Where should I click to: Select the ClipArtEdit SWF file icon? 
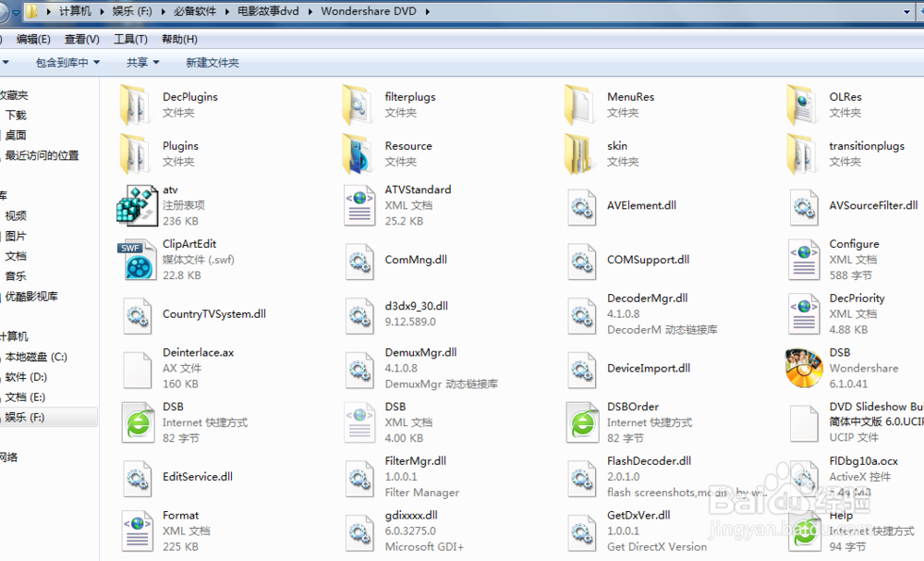coord(137,260)
